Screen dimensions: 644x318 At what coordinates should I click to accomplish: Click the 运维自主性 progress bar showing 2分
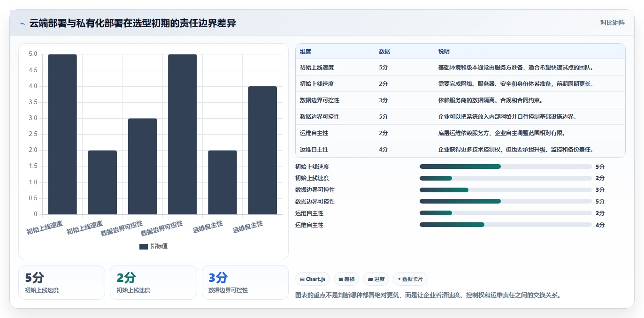coord(506,213)
